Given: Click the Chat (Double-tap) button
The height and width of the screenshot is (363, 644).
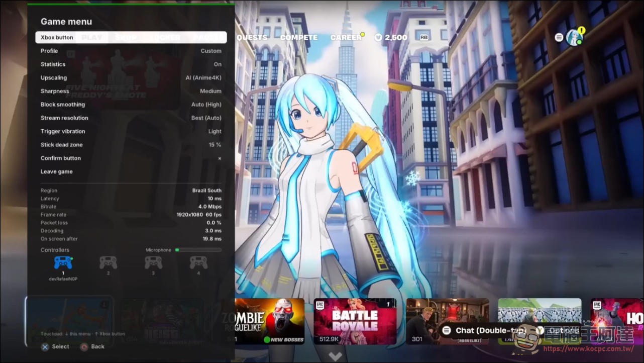Looking at the screenshot, I should click(484, 330).
